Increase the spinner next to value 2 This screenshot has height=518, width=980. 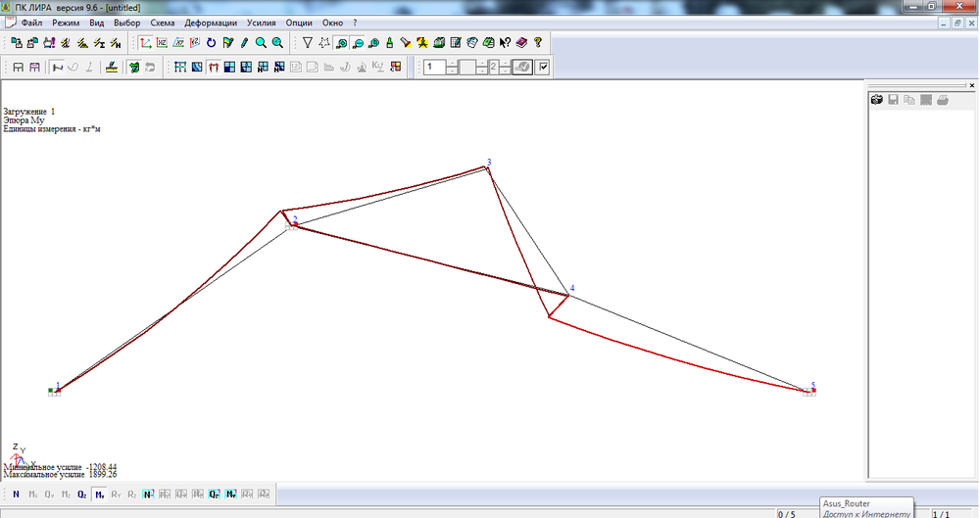pyautogui.click(x=505, y=64)
